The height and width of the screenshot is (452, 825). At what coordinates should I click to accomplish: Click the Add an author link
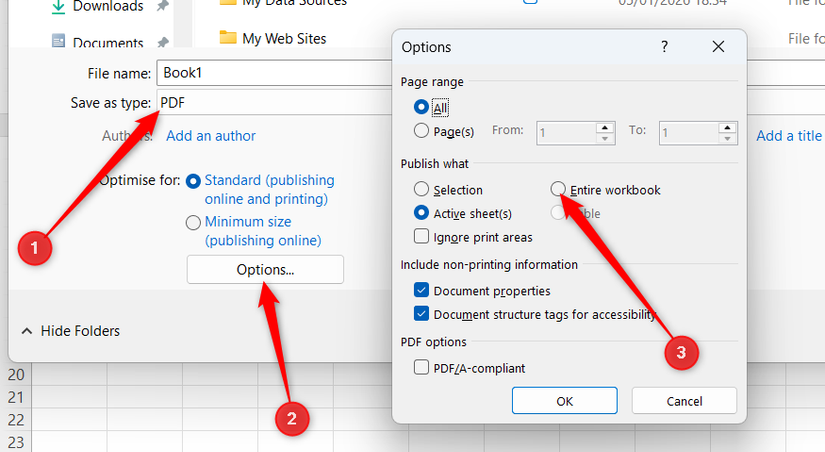click(x=211, y=136)
